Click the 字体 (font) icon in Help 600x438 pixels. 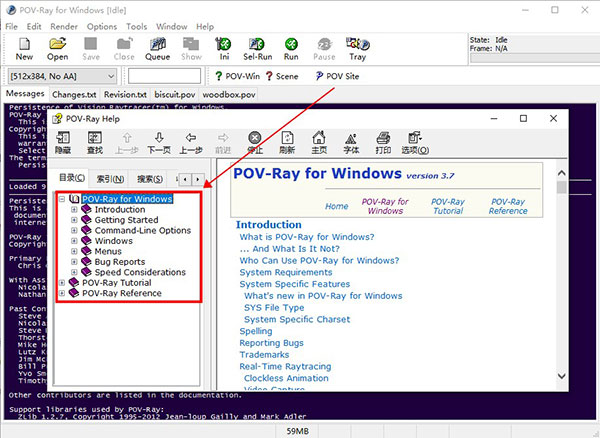coord(351,138)
